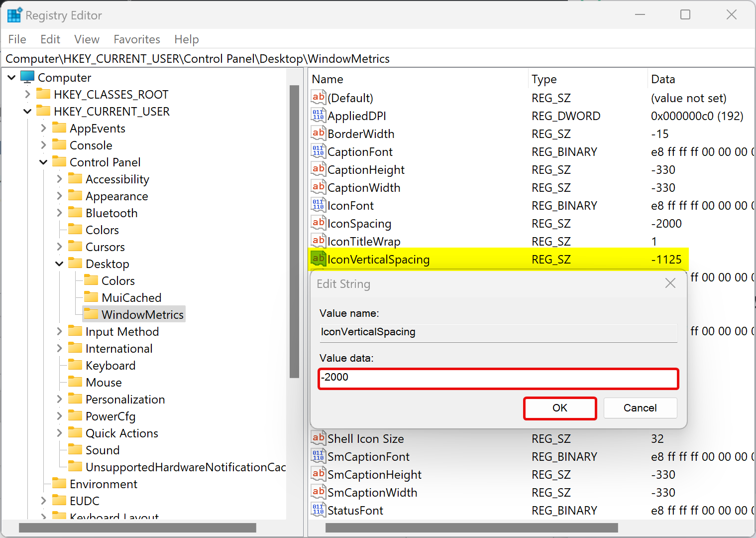Select the Computer root icon in tree
This screenshot has height=538, width=756.
click(x=27, y=77)
